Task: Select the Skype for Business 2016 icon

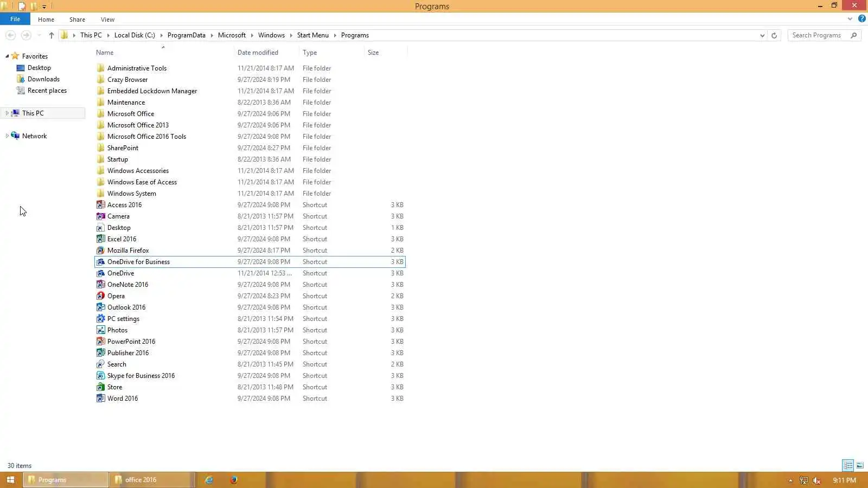Action: coord(100,376)
